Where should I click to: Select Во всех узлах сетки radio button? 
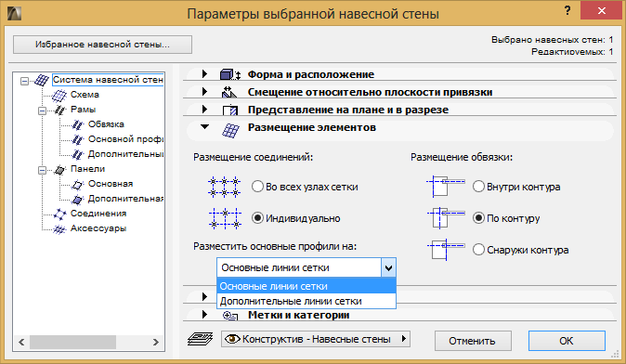tap(257, 187)
